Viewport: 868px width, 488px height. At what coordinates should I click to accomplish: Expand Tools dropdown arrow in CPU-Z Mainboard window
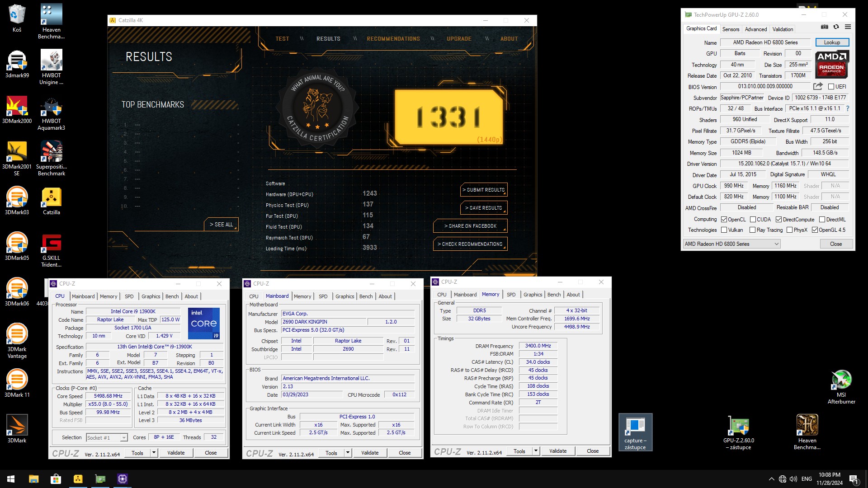click(348, 452)
